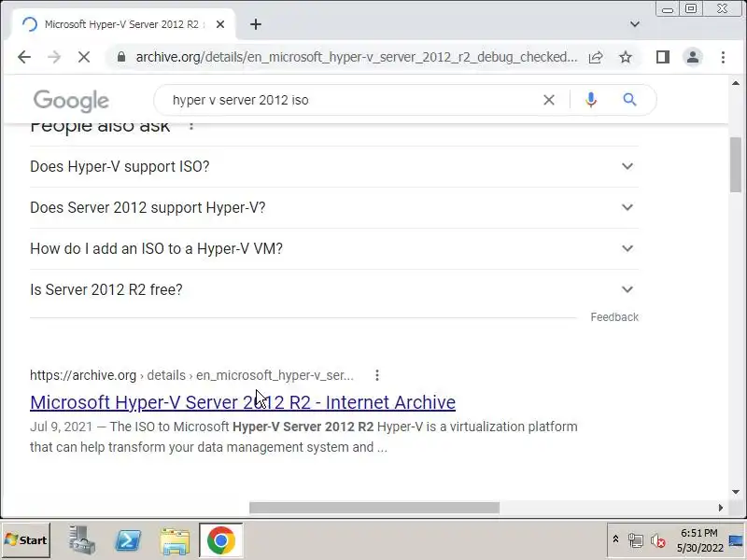Click the scroll right arrow
Screen dimensions: 747x560
click(x=720, y=508)
